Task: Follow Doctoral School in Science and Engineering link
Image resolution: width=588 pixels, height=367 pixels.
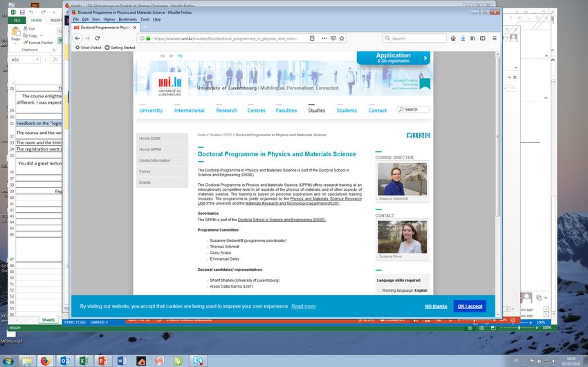Action: click(x=282, y=220)
